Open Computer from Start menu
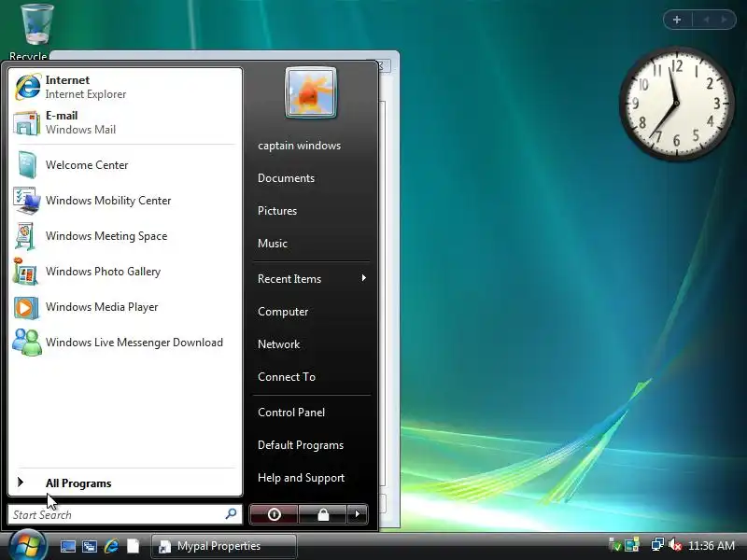This screenshot has width=747, height=560. tap(283, 312)
